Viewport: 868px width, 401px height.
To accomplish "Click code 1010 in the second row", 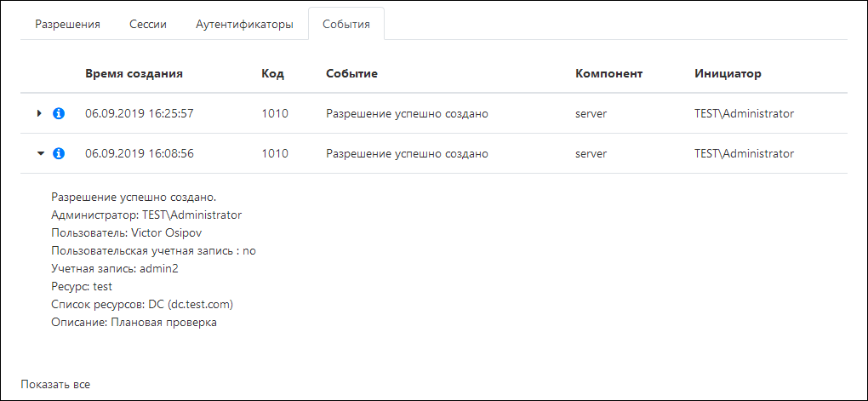I will click(x=275, y=154).
